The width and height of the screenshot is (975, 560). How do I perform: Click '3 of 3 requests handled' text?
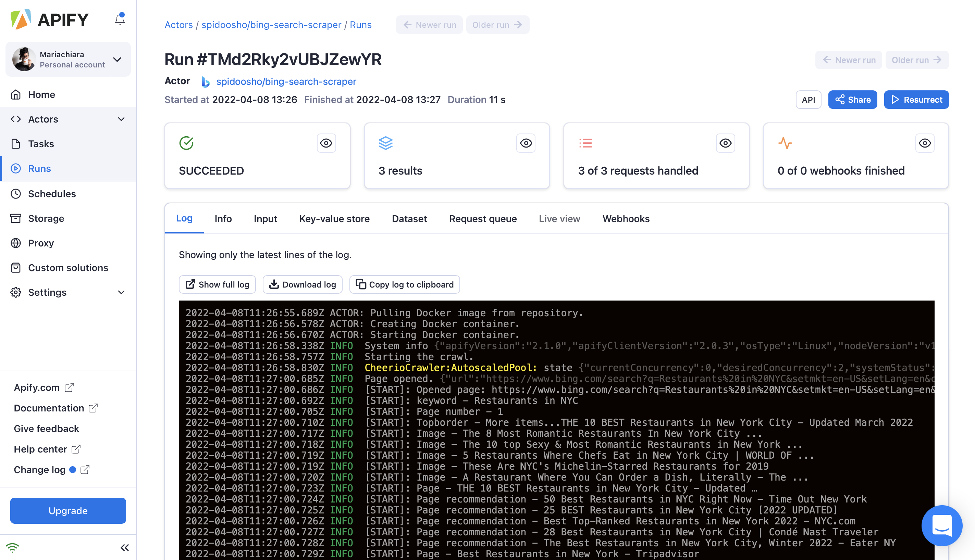coord(638,171)
